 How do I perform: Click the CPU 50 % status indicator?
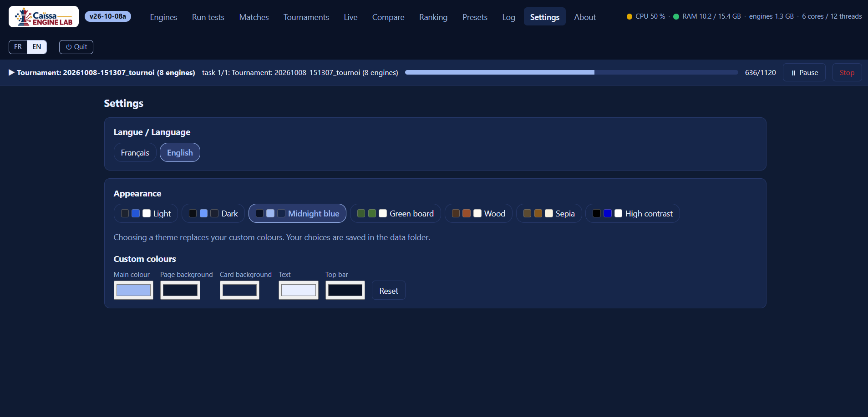pos(645,16)
